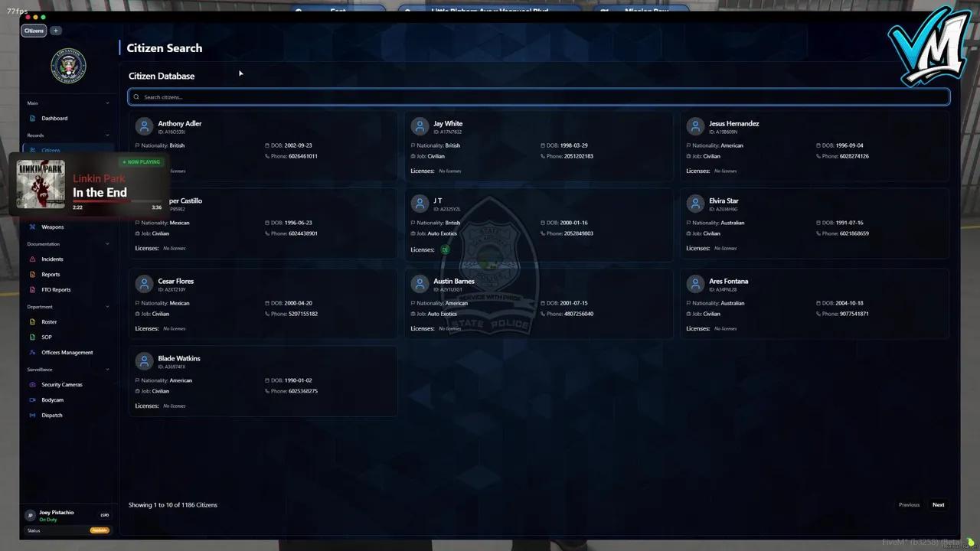Click the Officers Management icon

pos(32,353)
